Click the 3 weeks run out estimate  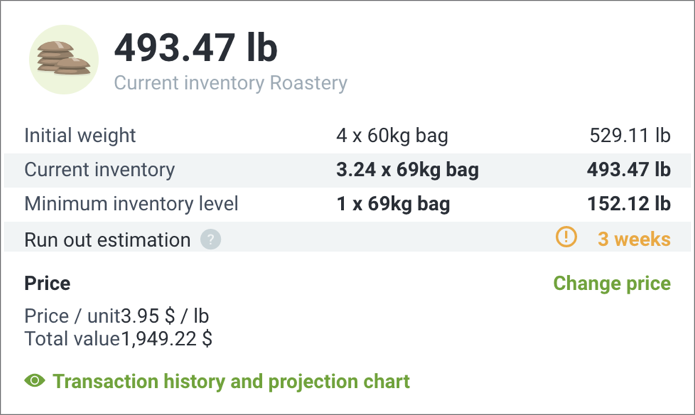point(634,239)
